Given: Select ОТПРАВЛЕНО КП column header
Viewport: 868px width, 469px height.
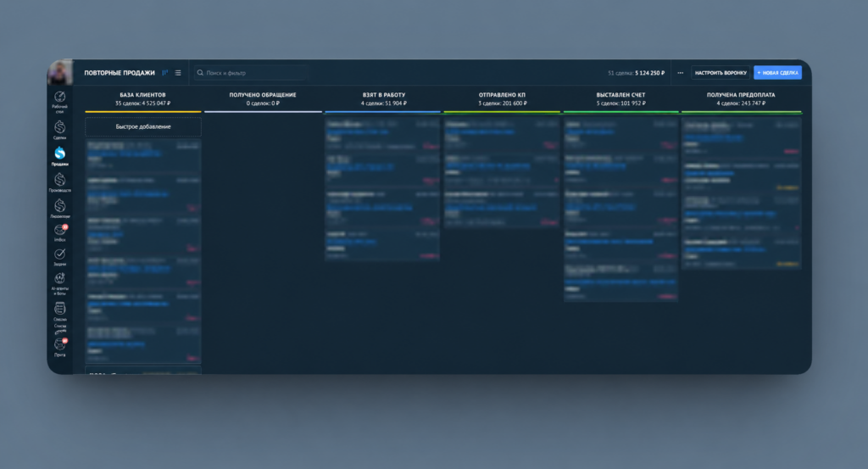Looking at the screenshot, I should 502,95.
